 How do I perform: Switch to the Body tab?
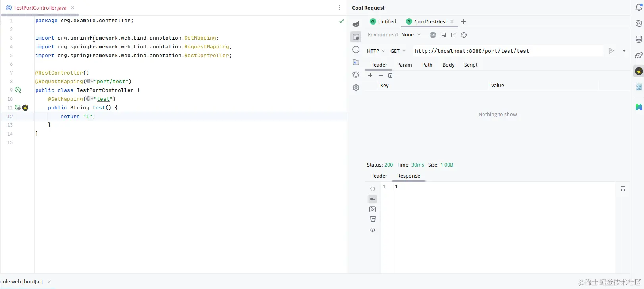tap(448, 65)
